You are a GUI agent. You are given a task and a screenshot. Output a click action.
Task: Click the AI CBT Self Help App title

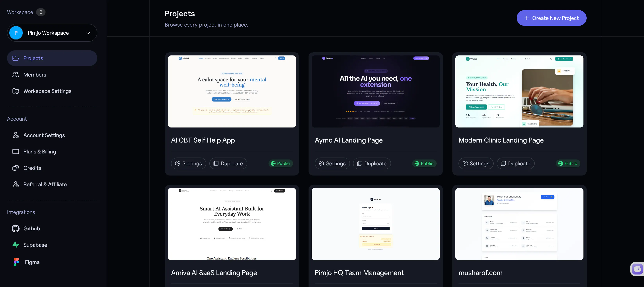click(203, 140)
